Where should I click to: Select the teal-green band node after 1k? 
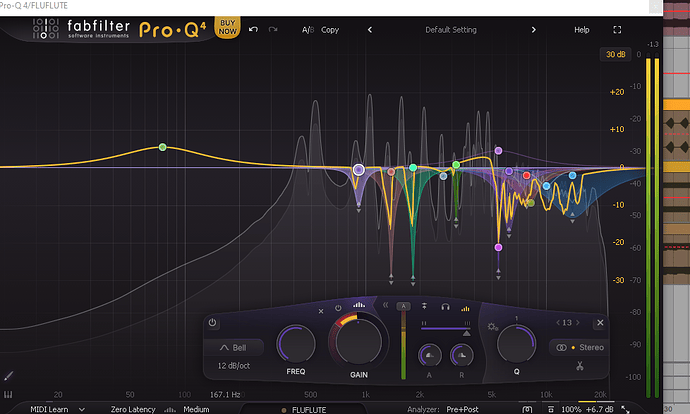[x=413, y=167]
